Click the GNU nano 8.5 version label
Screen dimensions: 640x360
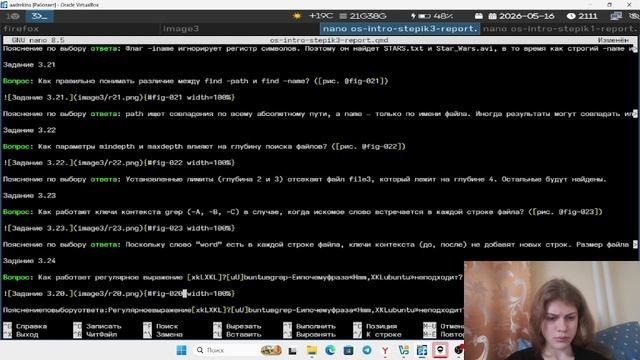[x=38, y=40]
